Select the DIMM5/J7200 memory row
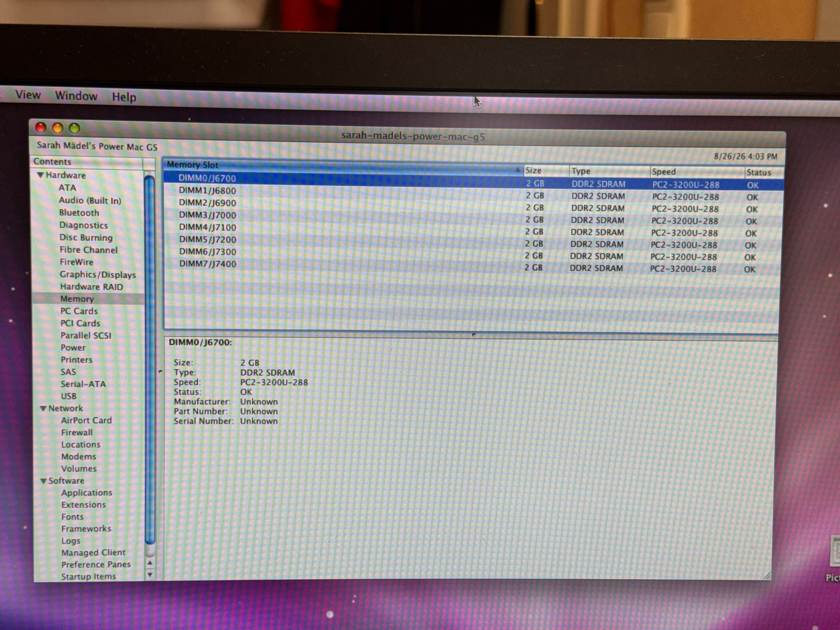The image size is (840, 630). click(472, 242)
